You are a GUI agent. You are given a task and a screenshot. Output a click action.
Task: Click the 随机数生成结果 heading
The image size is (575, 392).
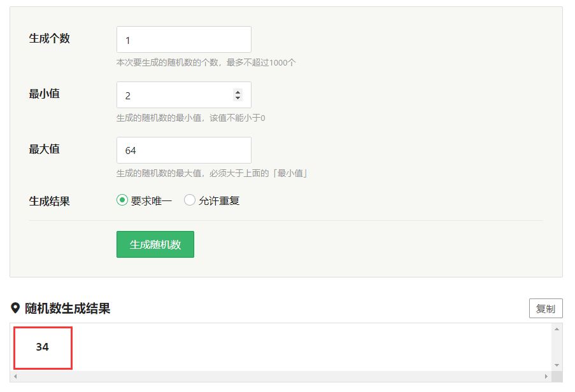67,309
